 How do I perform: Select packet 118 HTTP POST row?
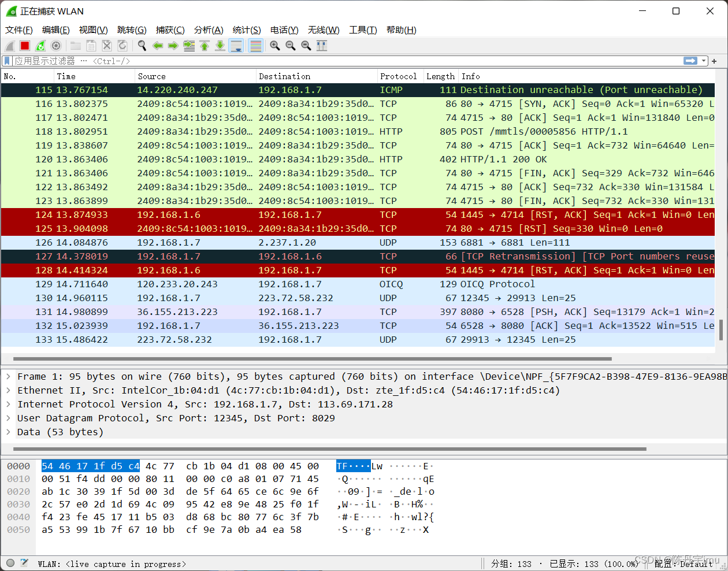[358, 132]
